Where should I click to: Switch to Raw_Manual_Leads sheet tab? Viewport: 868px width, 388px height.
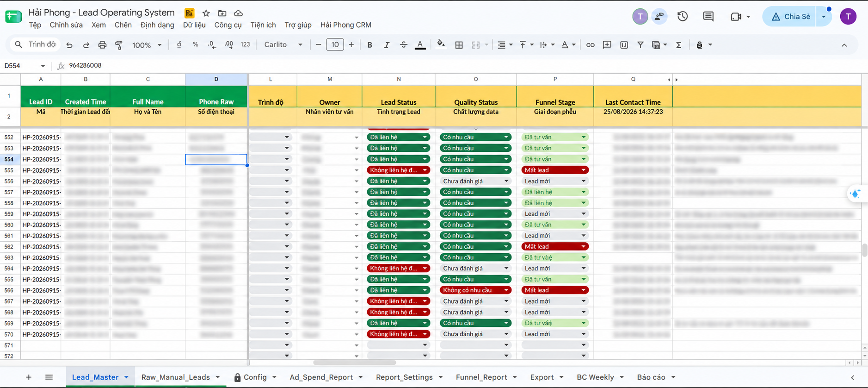(x=176, y=377)
